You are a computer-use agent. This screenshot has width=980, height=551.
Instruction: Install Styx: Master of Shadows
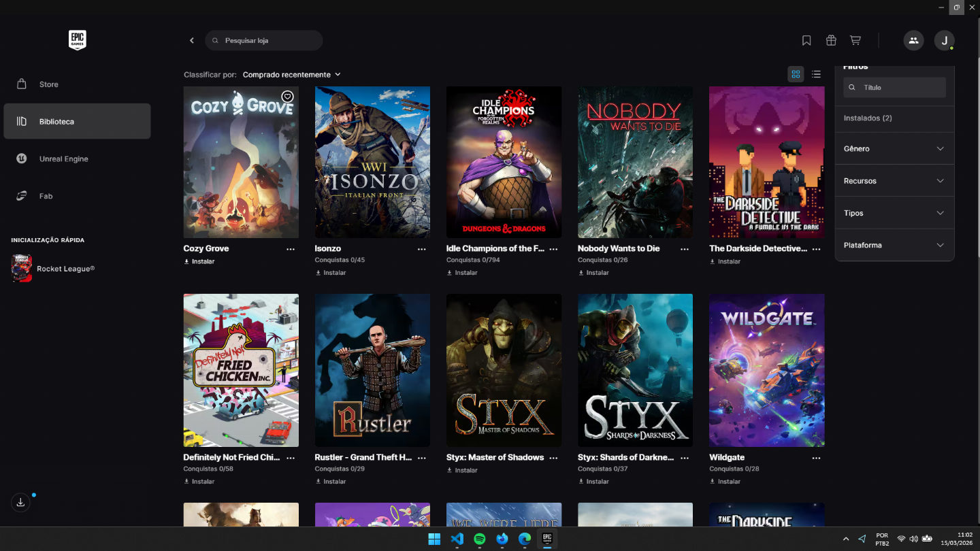[x=462, y=470]
